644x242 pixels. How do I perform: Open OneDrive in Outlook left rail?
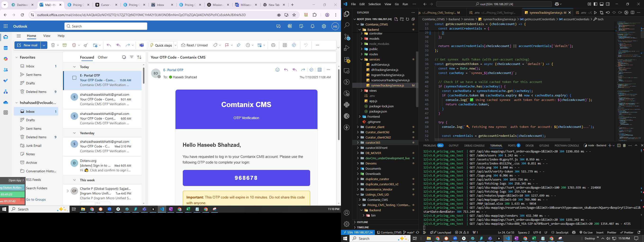(x=5, y=102)
